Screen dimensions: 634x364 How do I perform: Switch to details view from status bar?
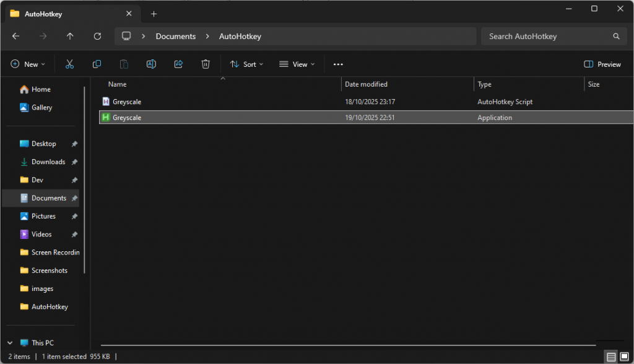point(610,357)
